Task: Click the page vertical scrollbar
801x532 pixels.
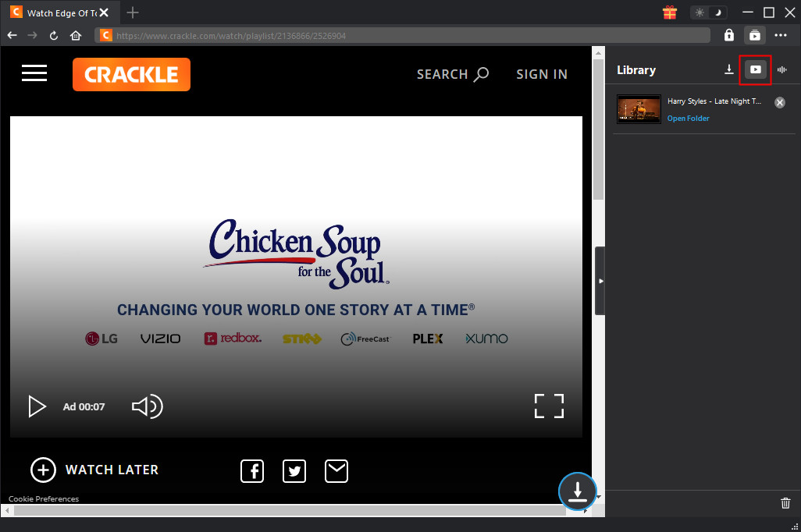Action: coord(599,156)
